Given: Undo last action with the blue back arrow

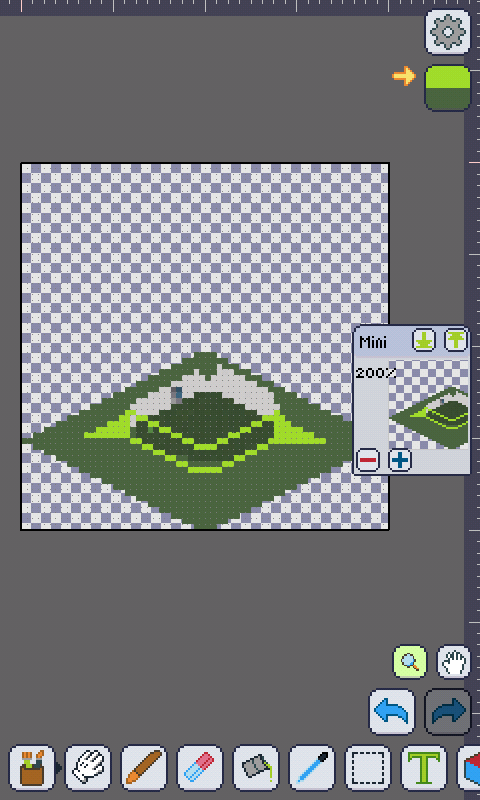Looking at the screenshot, I should (x=392, y=712).
